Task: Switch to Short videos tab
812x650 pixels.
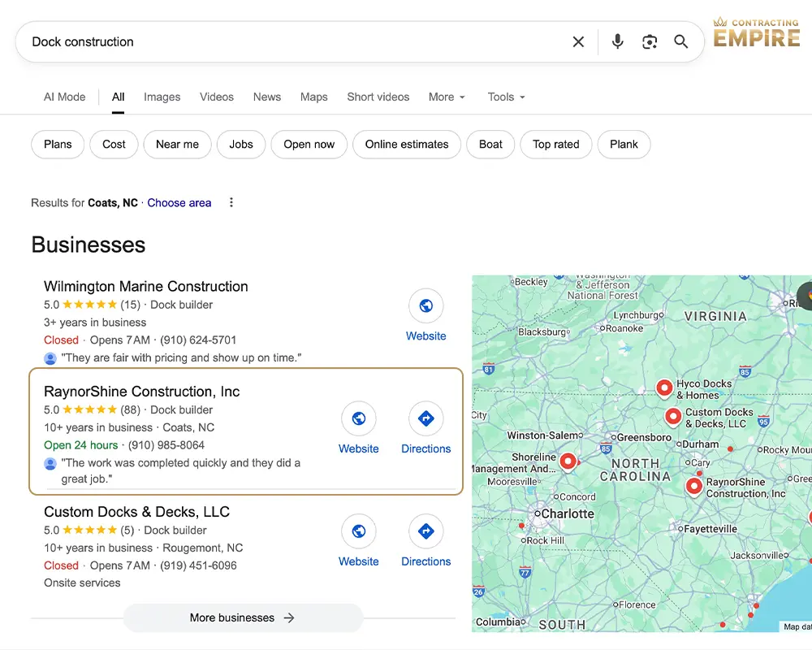Action: click(x=378, y=97)
